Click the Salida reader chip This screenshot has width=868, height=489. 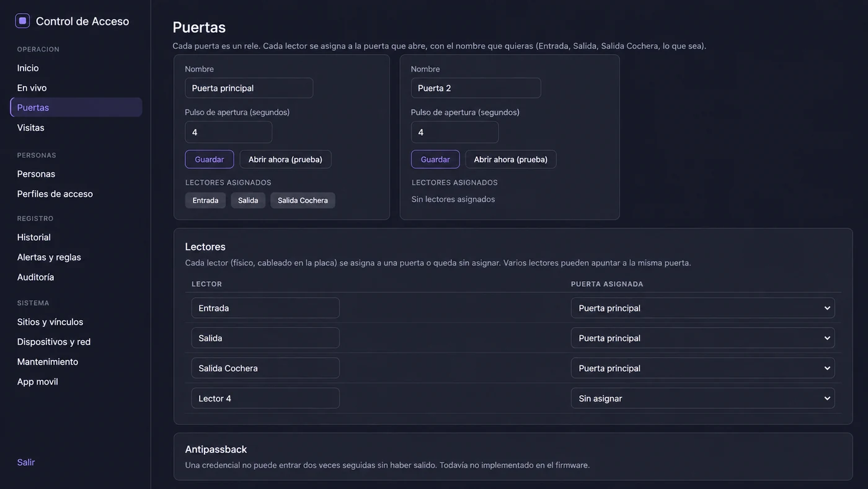248,200
